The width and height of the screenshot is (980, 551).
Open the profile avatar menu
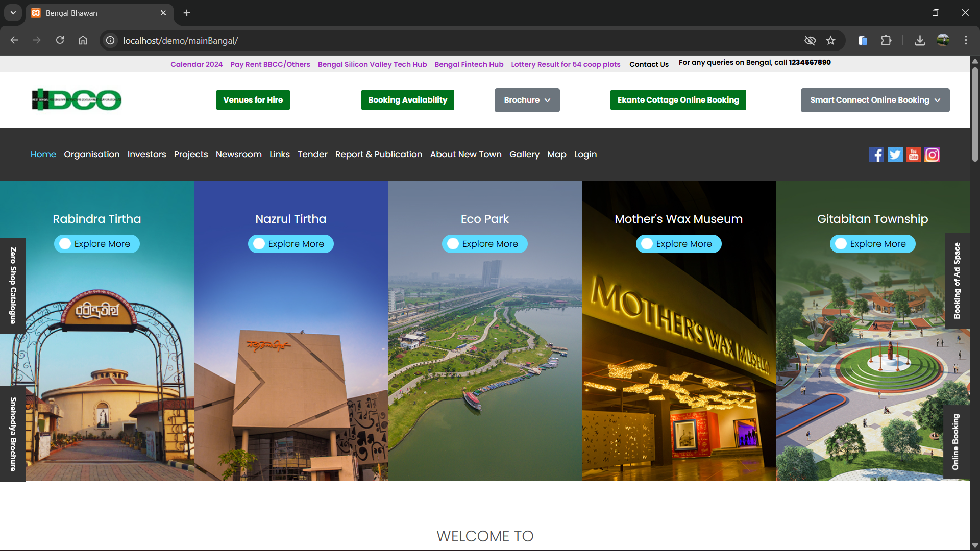tap(943, 40)
